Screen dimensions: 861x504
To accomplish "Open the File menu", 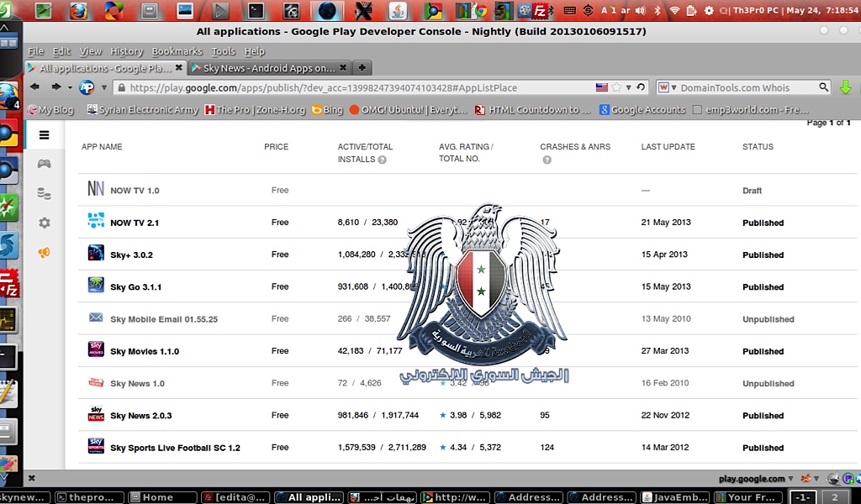I will pyautogui.click(x=35, y=51).
